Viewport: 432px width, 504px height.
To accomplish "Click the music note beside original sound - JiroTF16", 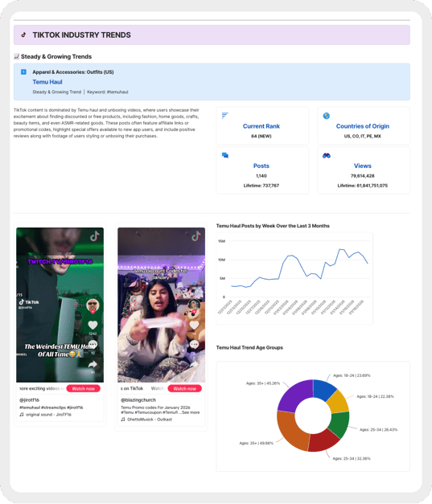I will pyautogui.click(x=22, y=414).
